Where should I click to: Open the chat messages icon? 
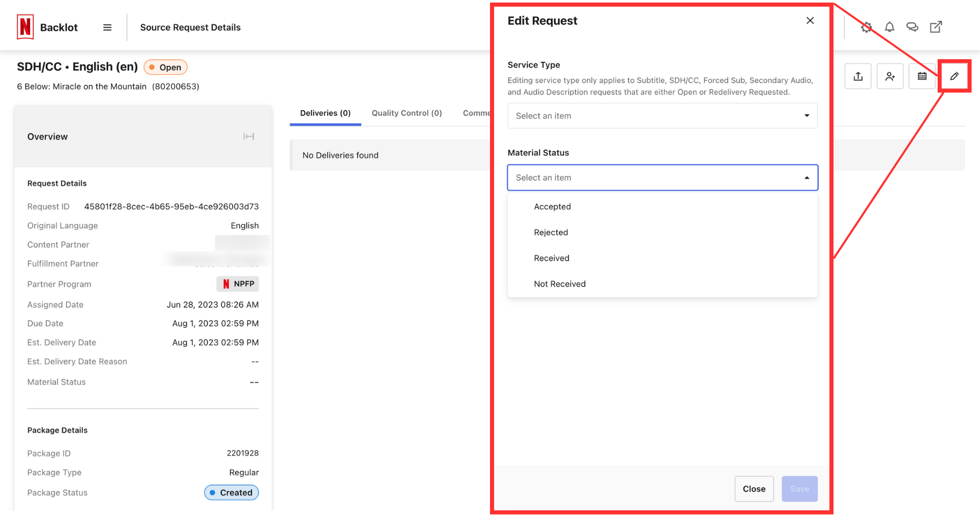click(x=912, y=27)
